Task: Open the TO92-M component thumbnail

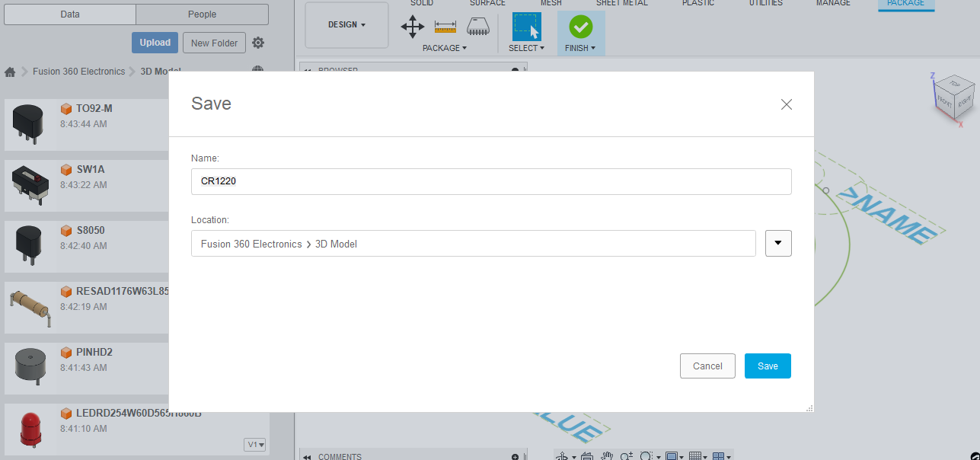Action: [30, 124]
